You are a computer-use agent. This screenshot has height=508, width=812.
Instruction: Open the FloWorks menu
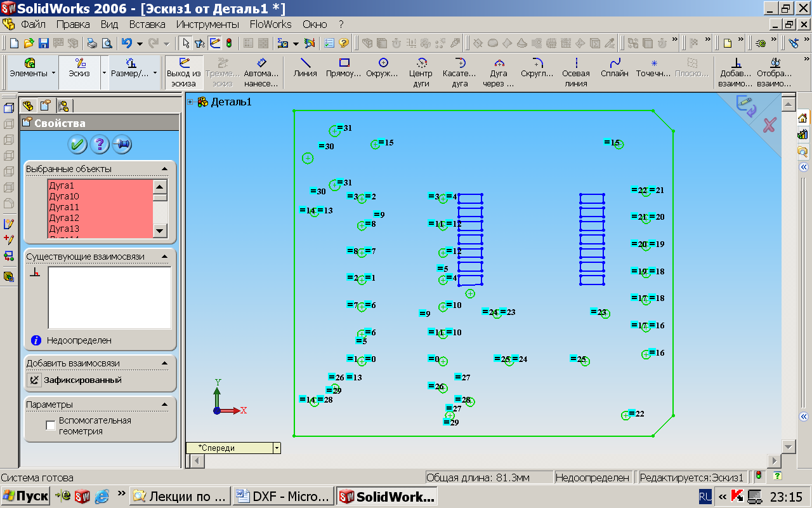270,24
